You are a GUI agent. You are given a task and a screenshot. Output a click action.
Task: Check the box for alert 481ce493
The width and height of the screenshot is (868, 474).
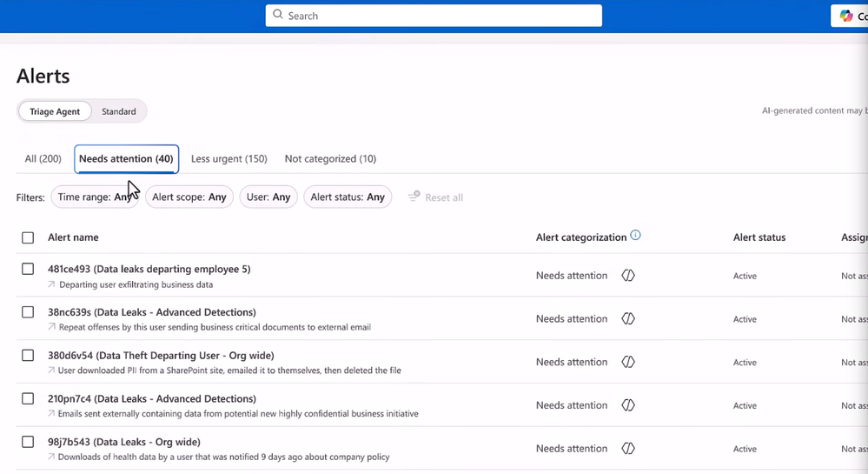28,269
